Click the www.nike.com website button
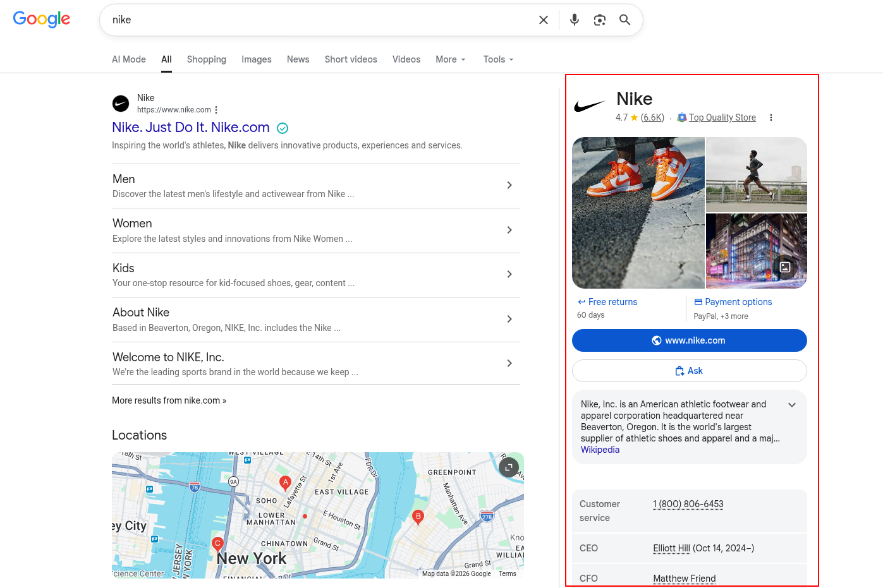Image resolution: width=883 pixels, height=588 pixels. (x=690, y=340)
